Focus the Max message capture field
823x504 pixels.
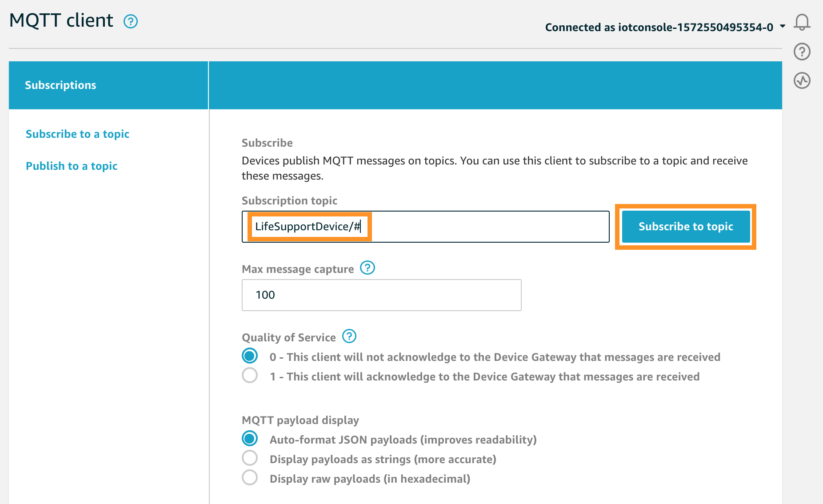[381, 295]
